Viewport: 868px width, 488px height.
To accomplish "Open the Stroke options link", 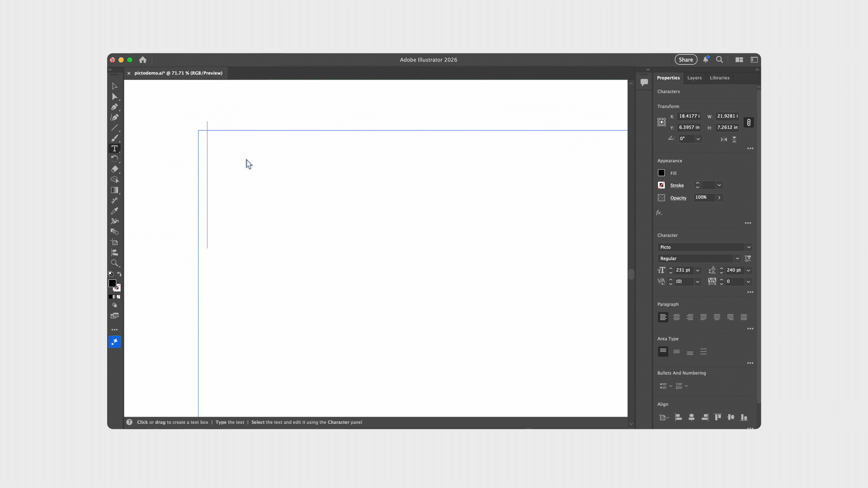I will point(677,185).
